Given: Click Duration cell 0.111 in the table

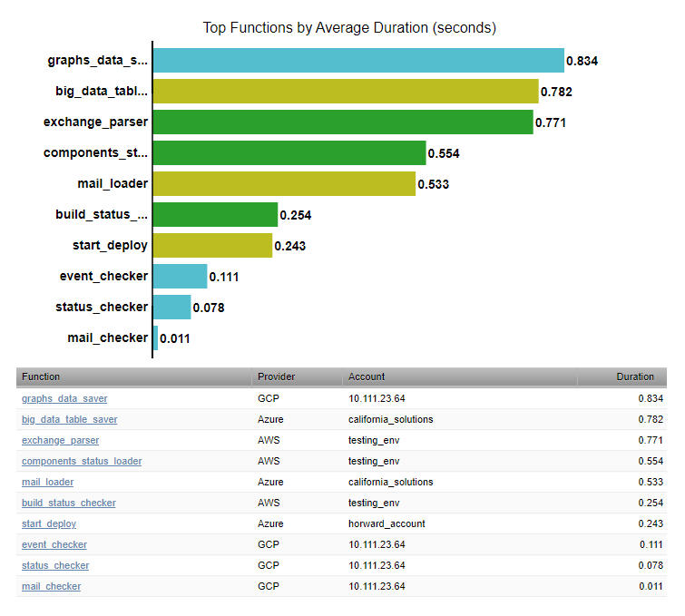Looking at the screenshot, I should coord(651,545).
